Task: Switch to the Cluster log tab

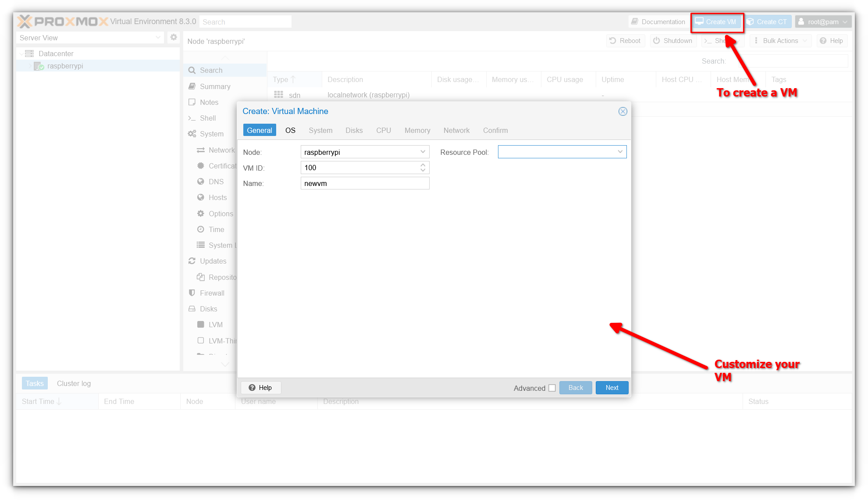Action: tap(73, 383)
